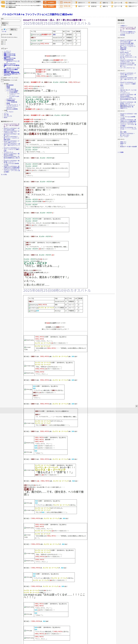Focus the 検索 keyword input field
138x644 pixels.
coord(11,21)
